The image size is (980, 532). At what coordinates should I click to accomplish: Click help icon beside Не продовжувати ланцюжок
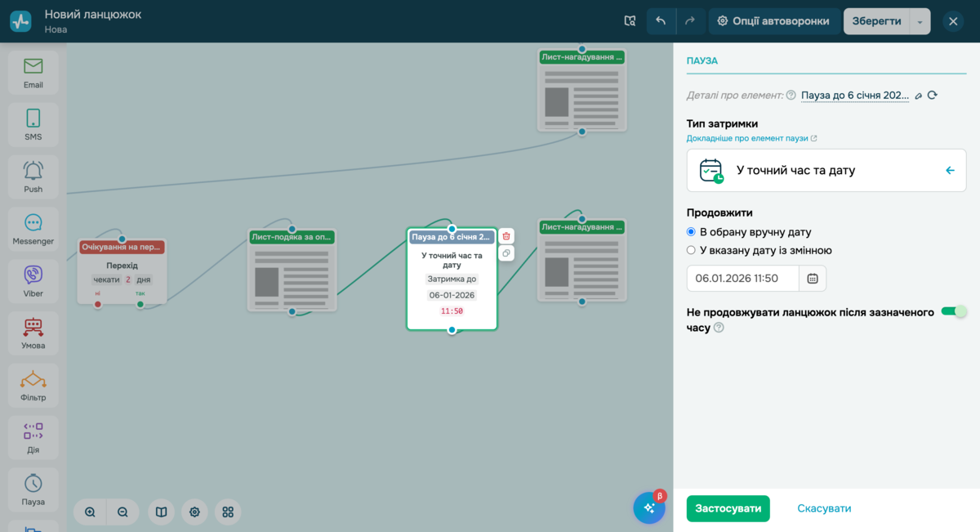pos(719,327)
